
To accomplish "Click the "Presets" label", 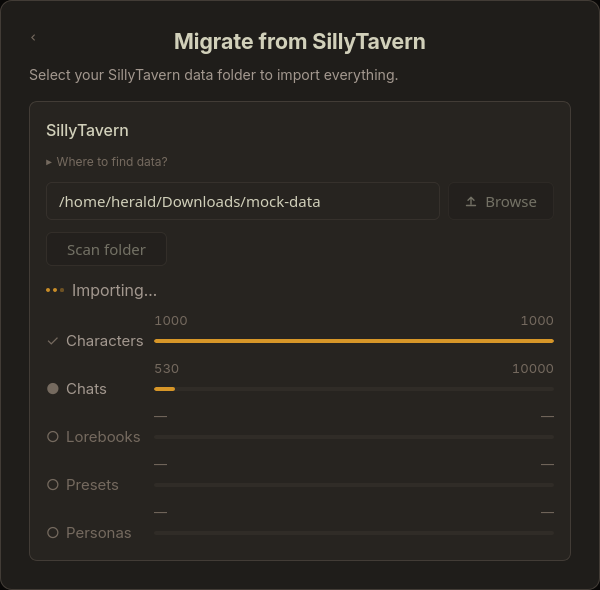I will click(92, 485).
